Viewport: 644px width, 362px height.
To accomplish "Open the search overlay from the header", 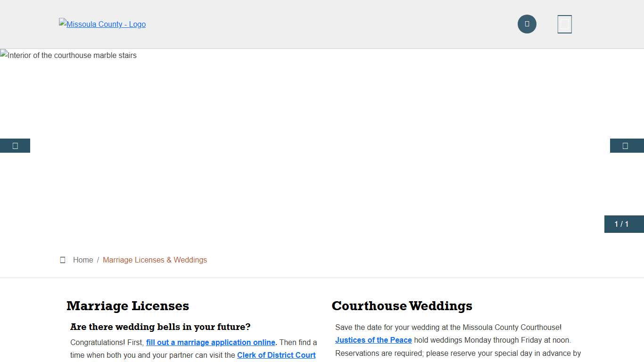I will point(527,24).
